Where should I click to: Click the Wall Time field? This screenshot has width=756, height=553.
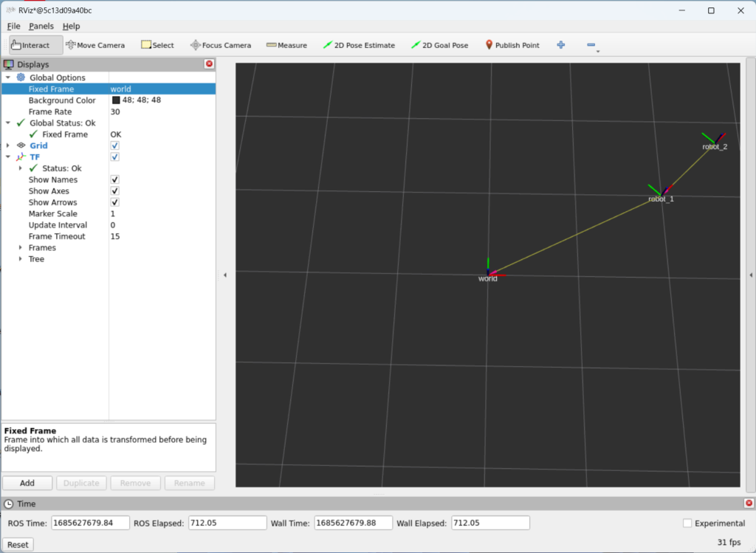pyautogui.click(x=353, y=523)
